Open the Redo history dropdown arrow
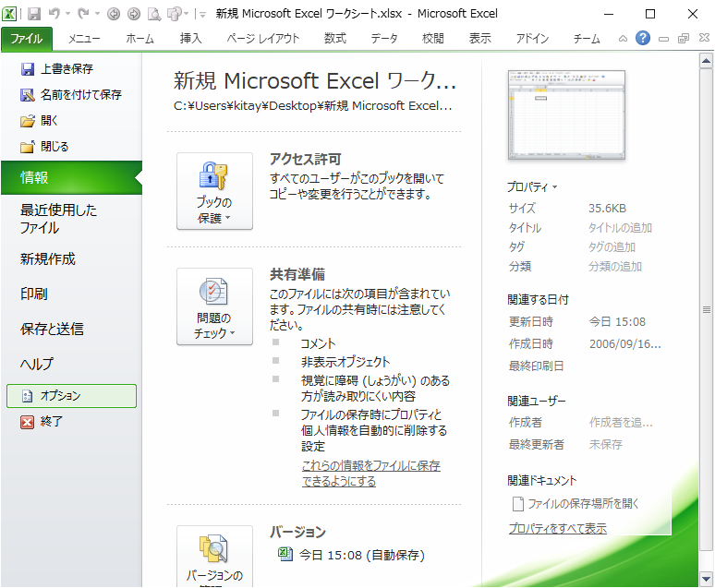The image size is (715, 588). click(x=97, y=14)
